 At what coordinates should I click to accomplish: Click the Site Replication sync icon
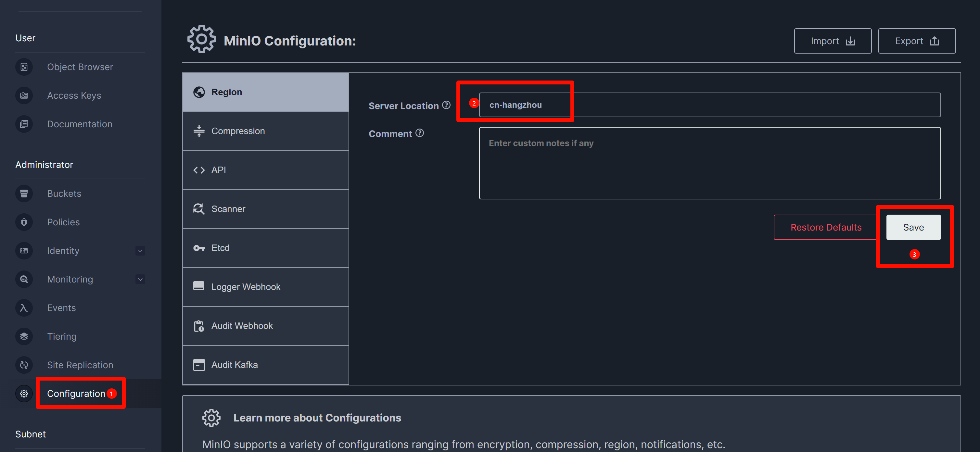pos(24,365)
